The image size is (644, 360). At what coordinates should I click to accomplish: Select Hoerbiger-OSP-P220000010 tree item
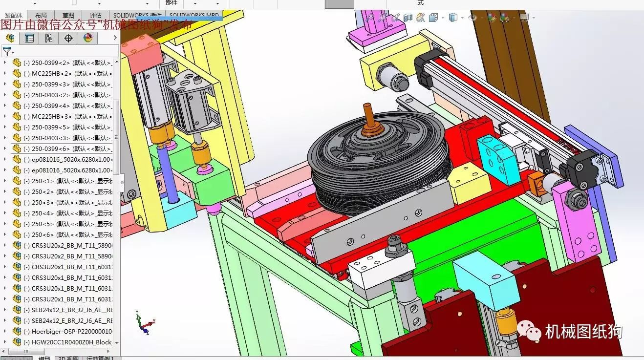click(x=67, y=331)
